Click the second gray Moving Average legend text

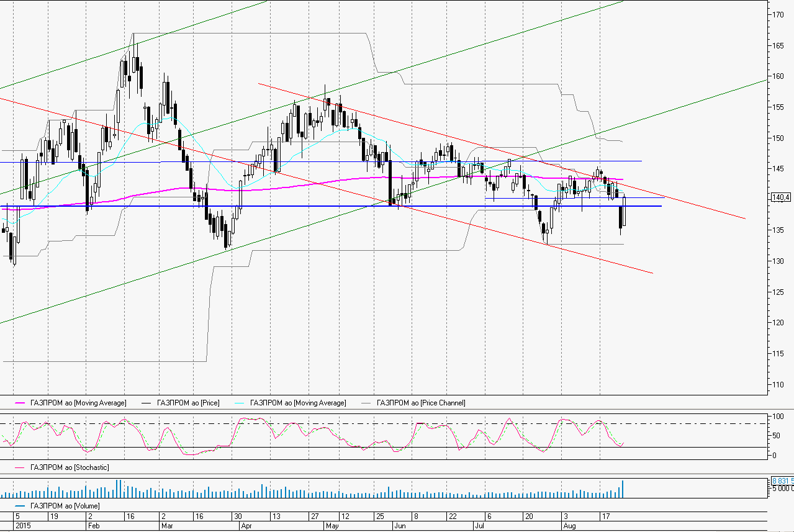(x=298, y=403)
